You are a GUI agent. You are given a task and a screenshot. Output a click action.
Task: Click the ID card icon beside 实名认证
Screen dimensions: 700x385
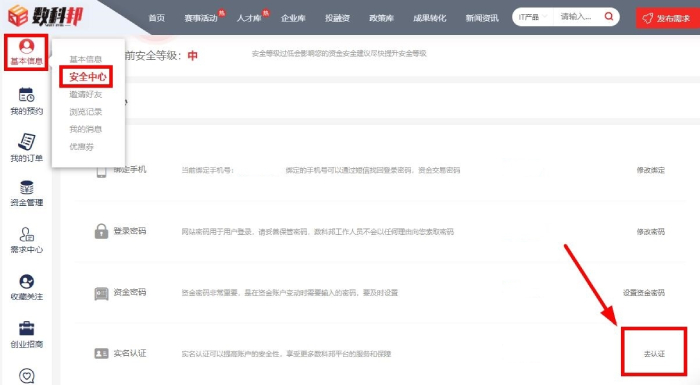coord(101,354)
